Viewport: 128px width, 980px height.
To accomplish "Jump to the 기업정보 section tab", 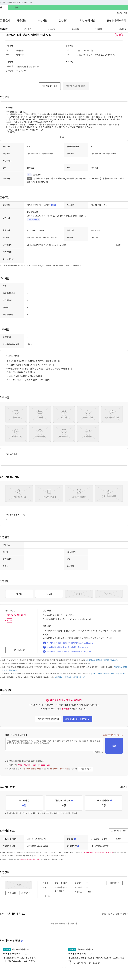I will pos(123,29).
